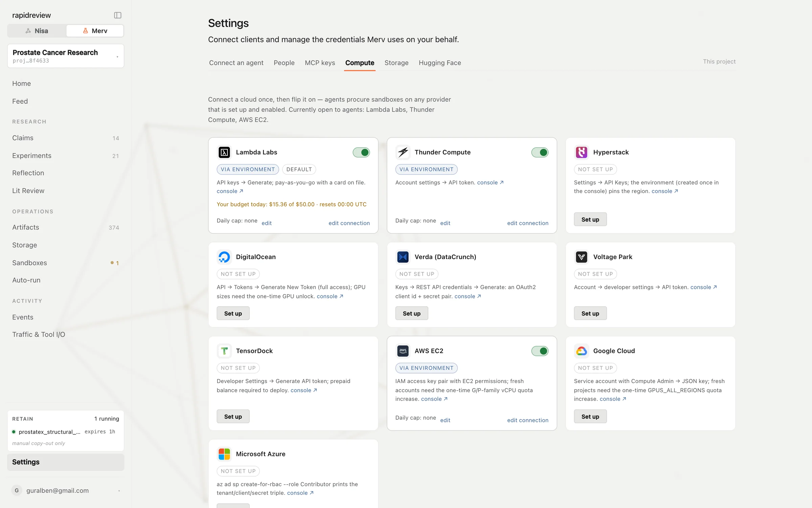Edit the AWS EC2 connection

[x=527, y=420]
